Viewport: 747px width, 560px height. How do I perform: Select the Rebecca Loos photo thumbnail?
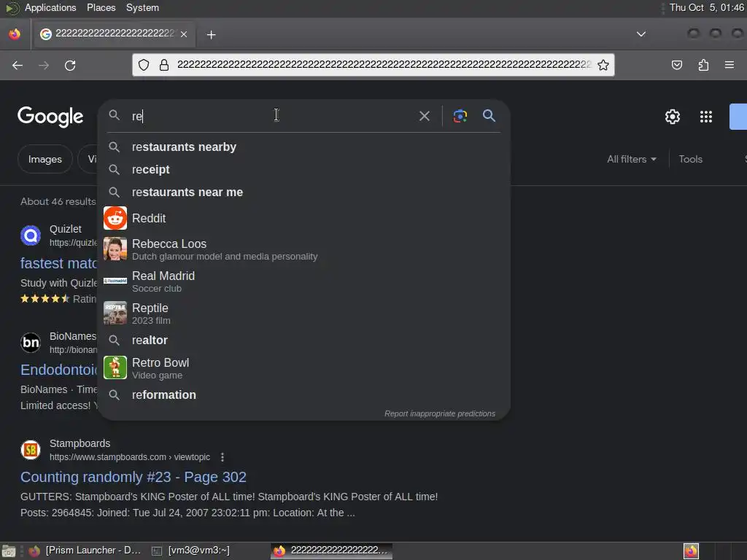pos(115,249)
